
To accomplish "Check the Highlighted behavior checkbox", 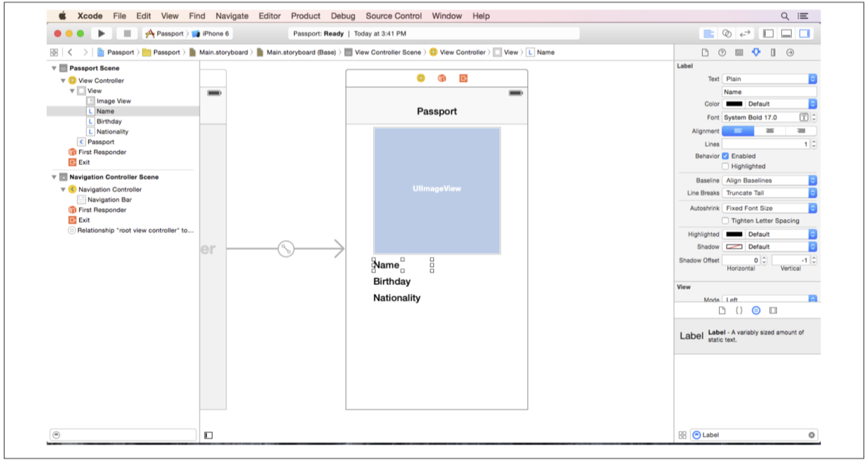I will click(x=725, y=167).
